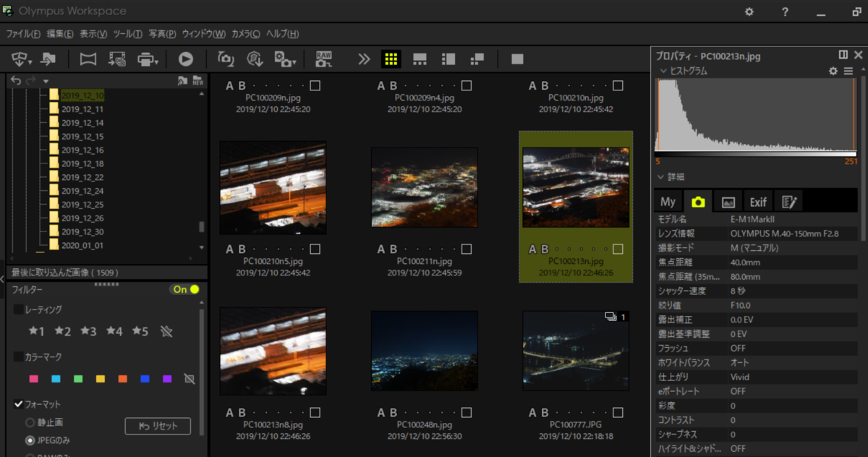Switch to the compare view layout
This screenshot has width=868, height=457.
pyautogui.click(x=477, y=59)
